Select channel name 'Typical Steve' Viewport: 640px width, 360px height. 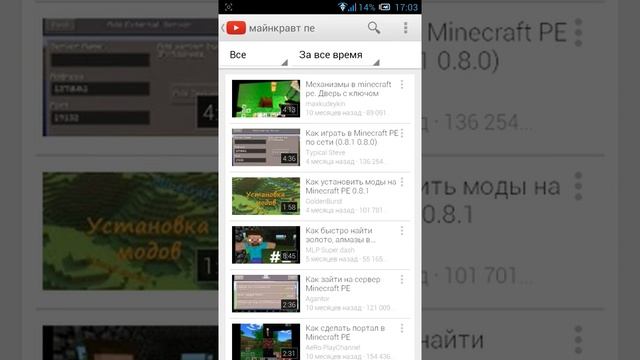click(325, 152)
